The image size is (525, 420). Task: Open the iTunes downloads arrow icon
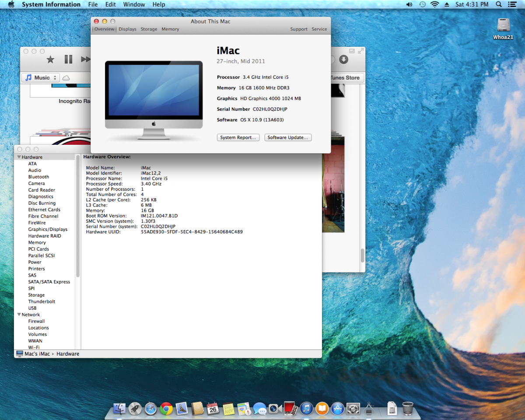click(343, 59)
